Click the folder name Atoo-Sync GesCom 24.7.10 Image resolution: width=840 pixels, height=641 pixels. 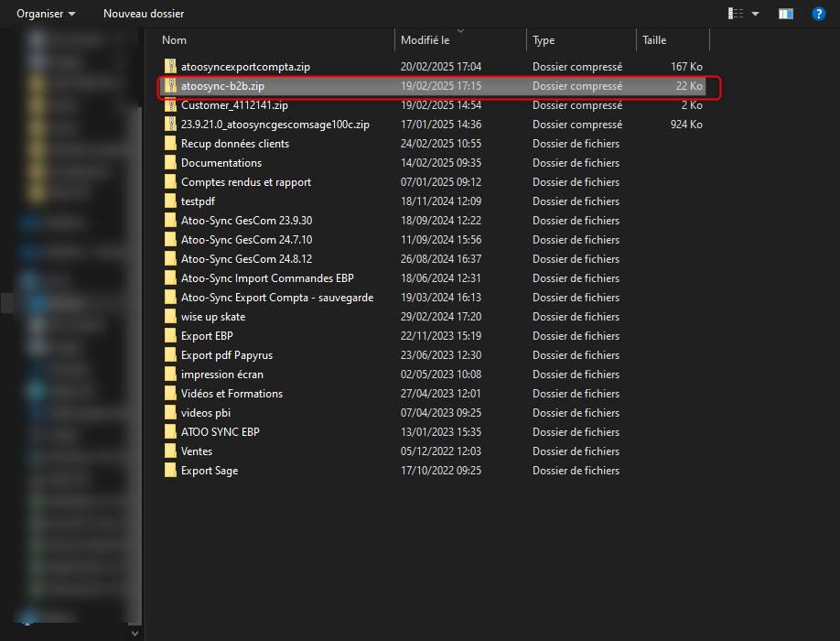coord(246,240)
